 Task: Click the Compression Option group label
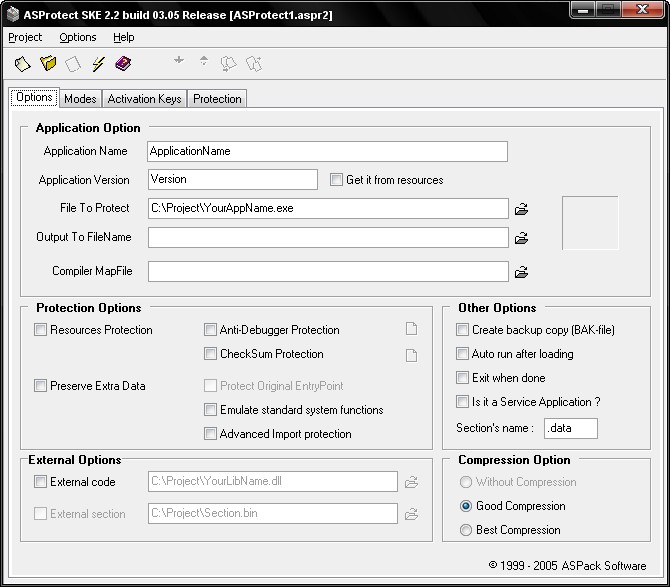tap(514, 460)
